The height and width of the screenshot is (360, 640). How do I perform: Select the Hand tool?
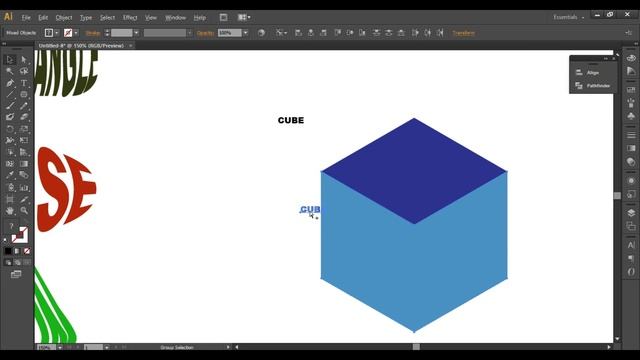pyautogui.click(x=10, y=211)
